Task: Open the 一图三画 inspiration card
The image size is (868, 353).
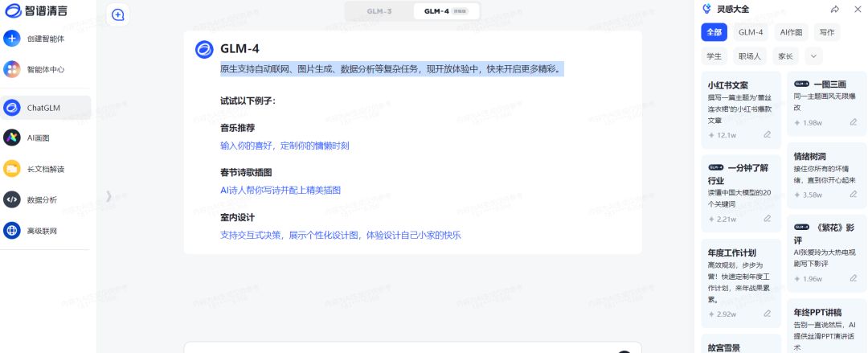Action: click(826, 104)
